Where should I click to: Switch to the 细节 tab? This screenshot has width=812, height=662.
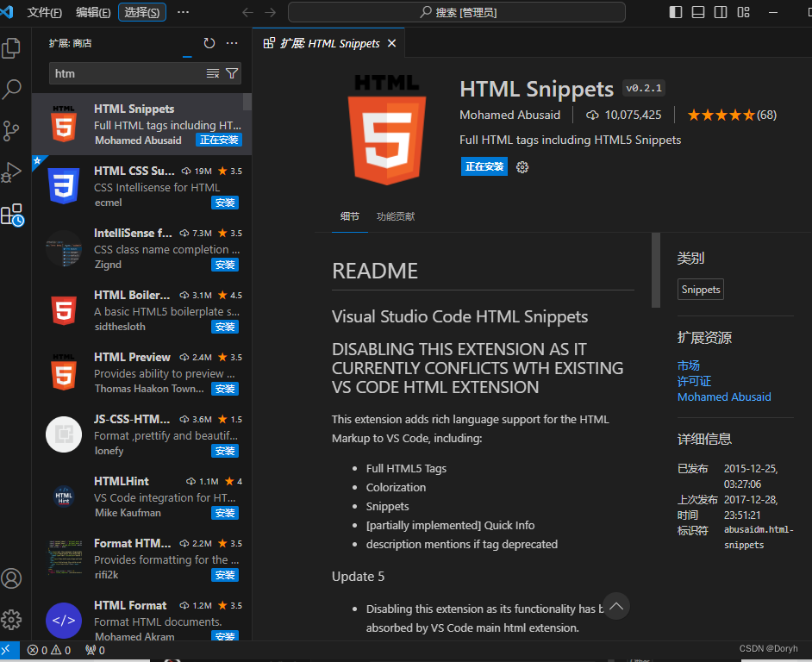(350, 216)
